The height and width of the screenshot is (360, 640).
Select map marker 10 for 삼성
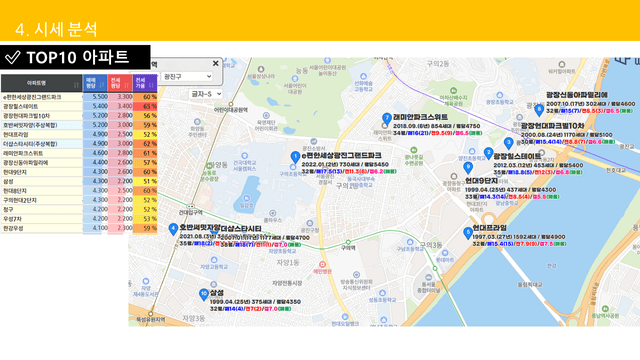(x=204, y=294)
